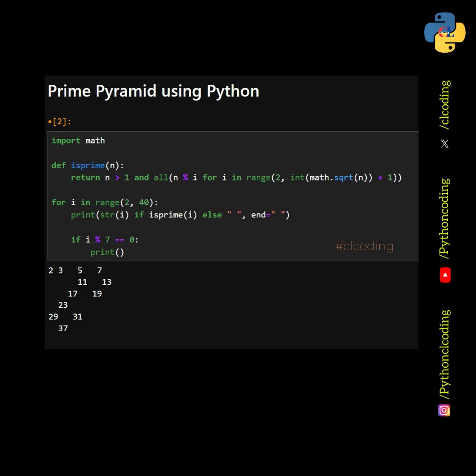Open the YouTube channel icon
Image resolution: width=476 pixels, height=476 pixels.
[445, 274]
